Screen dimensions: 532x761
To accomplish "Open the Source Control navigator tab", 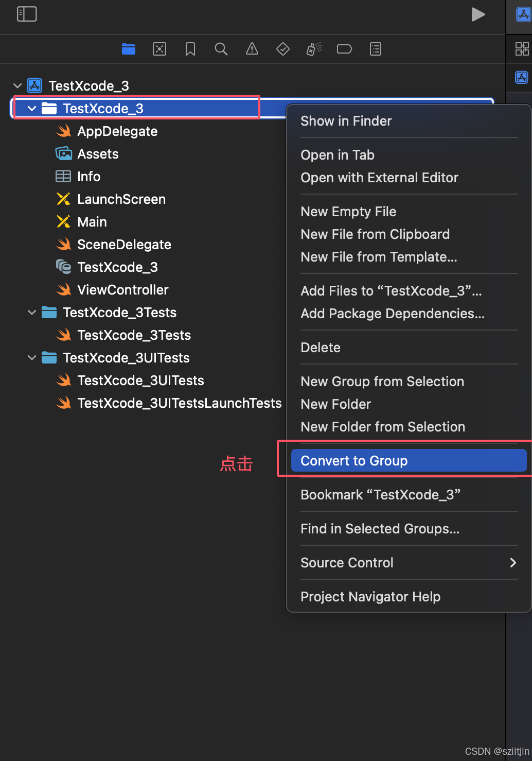I will [x=159, y=49].
